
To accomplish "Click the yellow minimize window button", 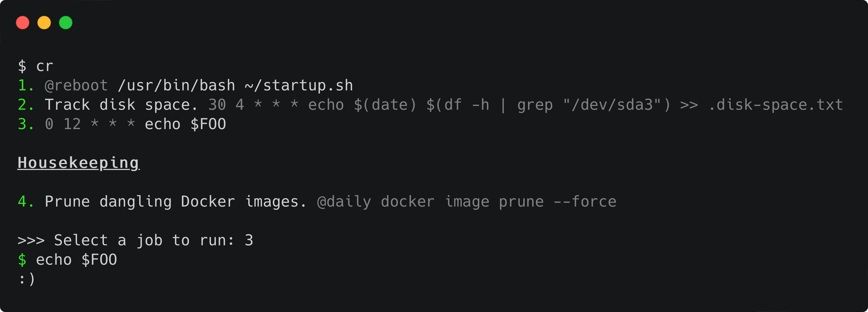I will point(44,23).
